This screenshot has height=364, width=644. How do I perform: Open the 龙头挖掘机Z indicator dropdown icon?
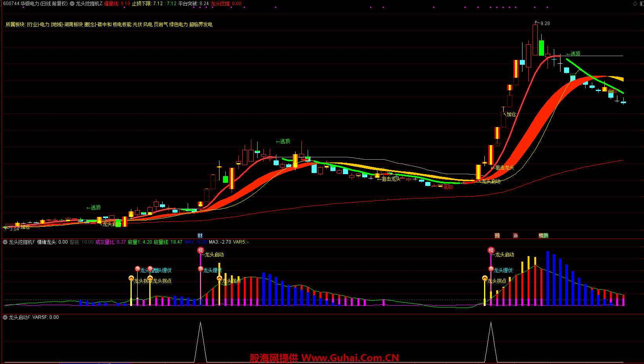pos(72,4)
